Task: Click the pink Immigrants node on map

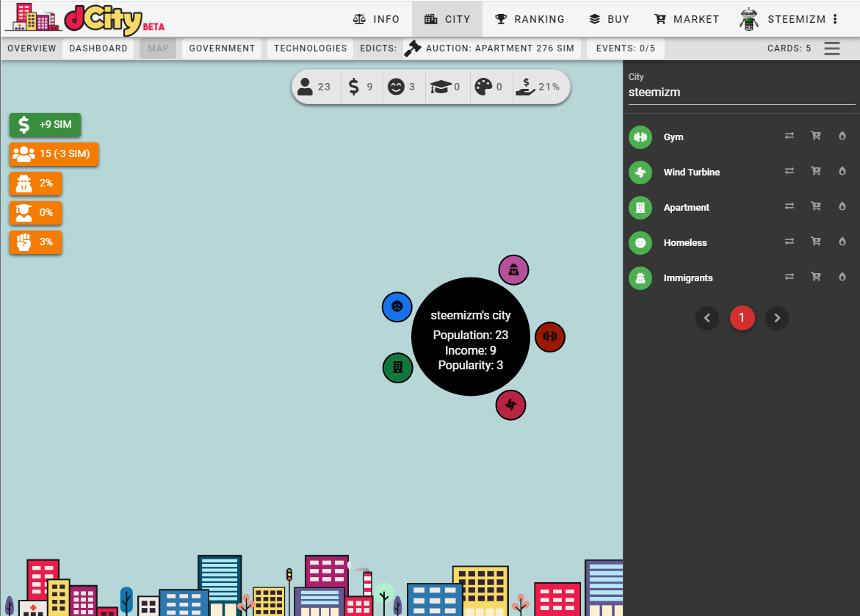Action: click(514, 270)
